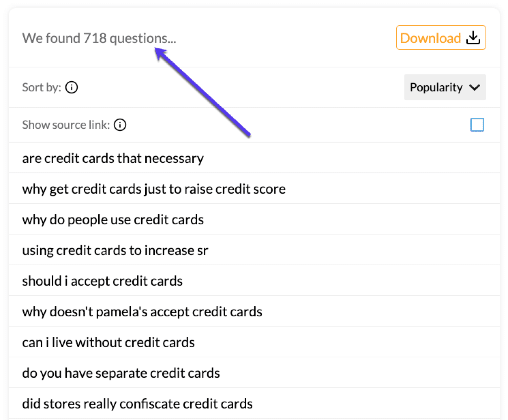
Task: Open 'why do people use credit cards'
Action: pyautogui.click(x=113, y=219)
